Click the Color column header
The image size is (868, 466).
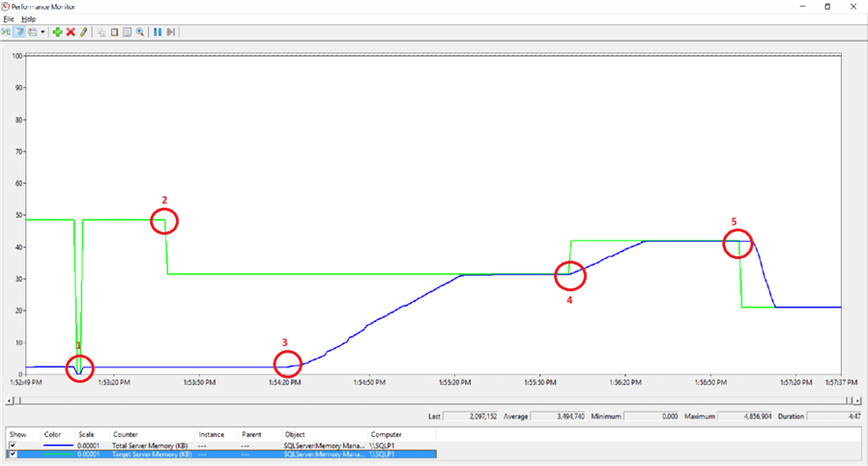58,434
